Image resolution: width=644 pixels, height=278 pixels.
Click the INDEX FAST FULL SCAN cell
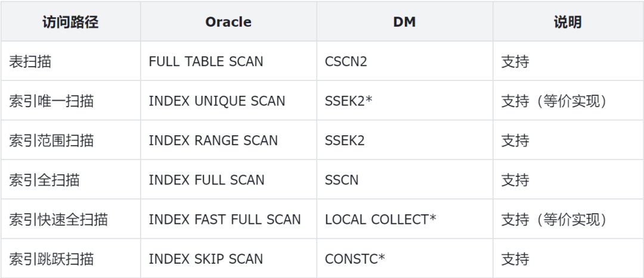coord(224,220)
